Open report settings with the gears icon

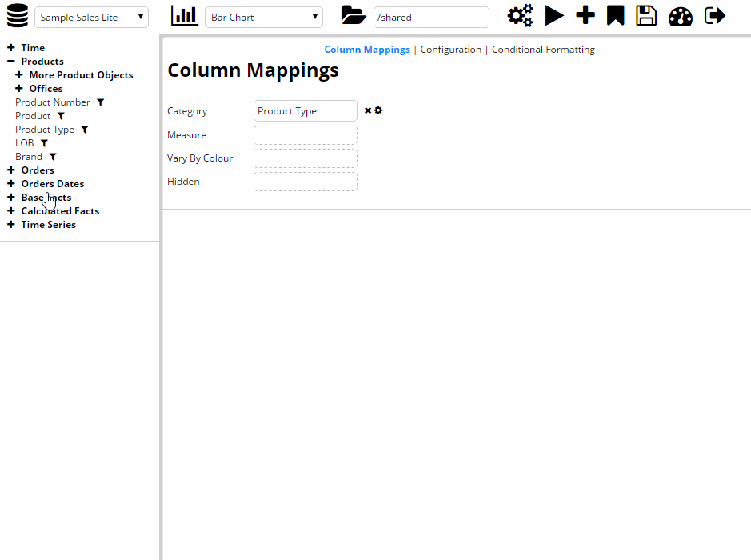tap(520, 15)
